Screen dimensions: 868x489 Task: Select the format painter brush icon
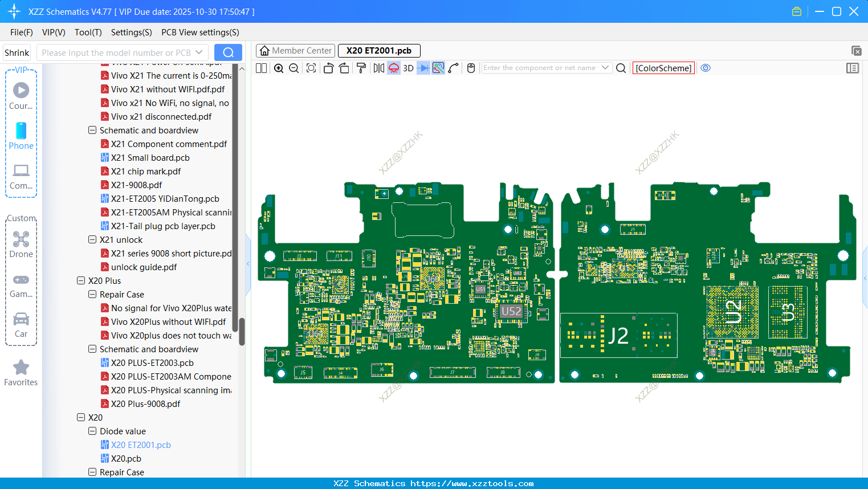[361, 68]
